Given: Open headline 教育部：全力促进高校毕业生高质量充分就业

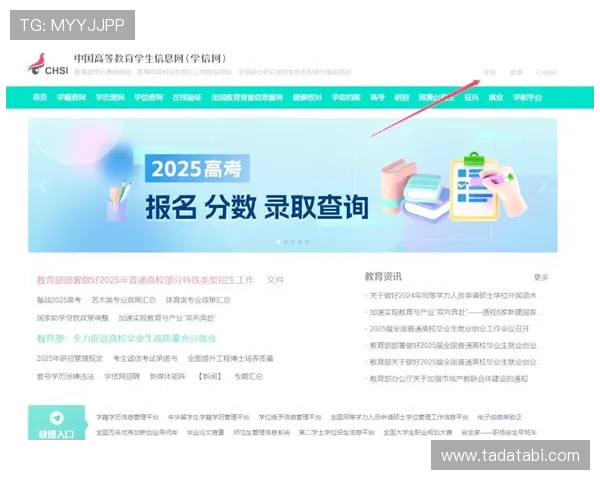Looking at the screenshot, I should point(127,338).
